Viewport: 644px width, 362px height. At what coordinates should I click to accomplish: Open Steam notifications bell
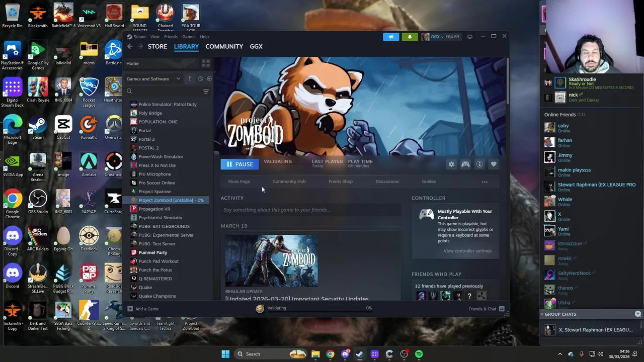410,37
